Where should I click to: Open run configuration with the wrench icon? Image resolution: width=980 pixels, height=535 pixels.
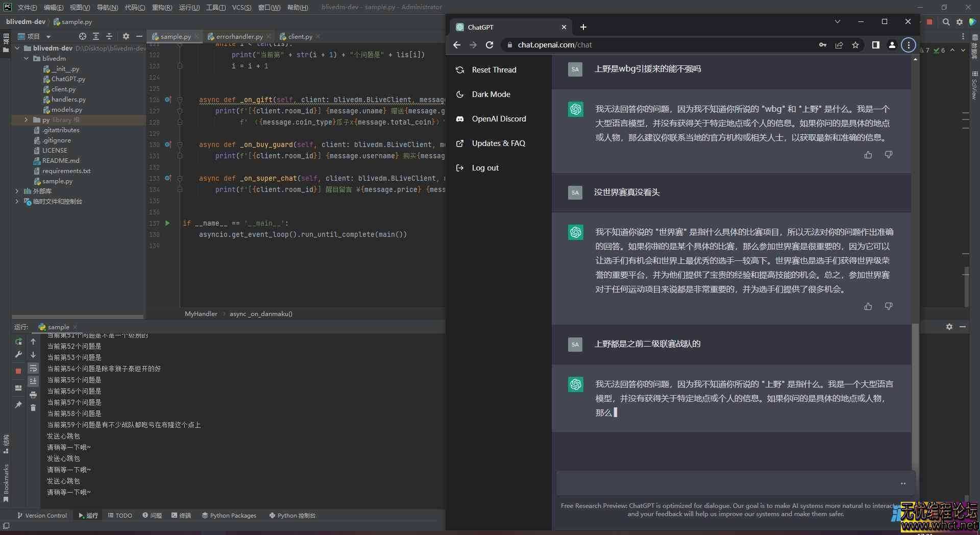click(19, 354)
